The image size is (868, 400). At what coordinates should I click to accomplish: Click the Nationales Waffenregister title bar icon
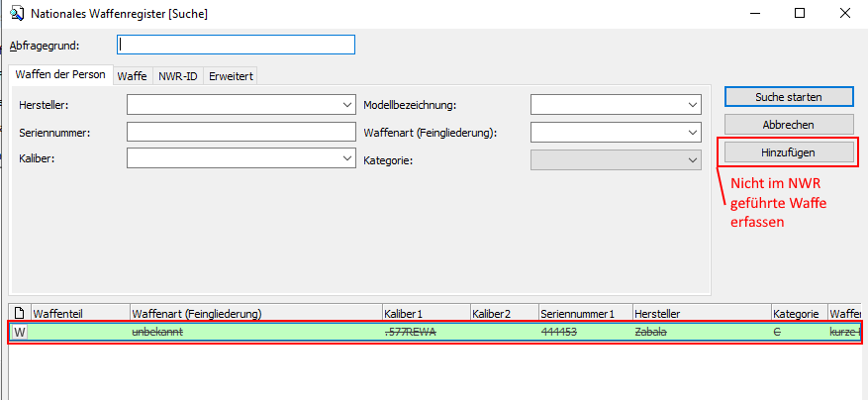(17, 14)
